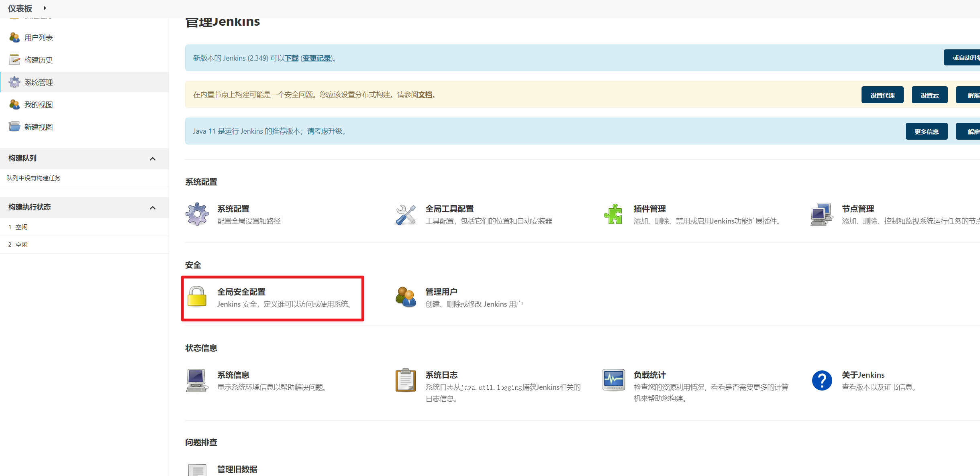
Task: Open the 变更记录 changelog link
Action: tap(316, 58)
